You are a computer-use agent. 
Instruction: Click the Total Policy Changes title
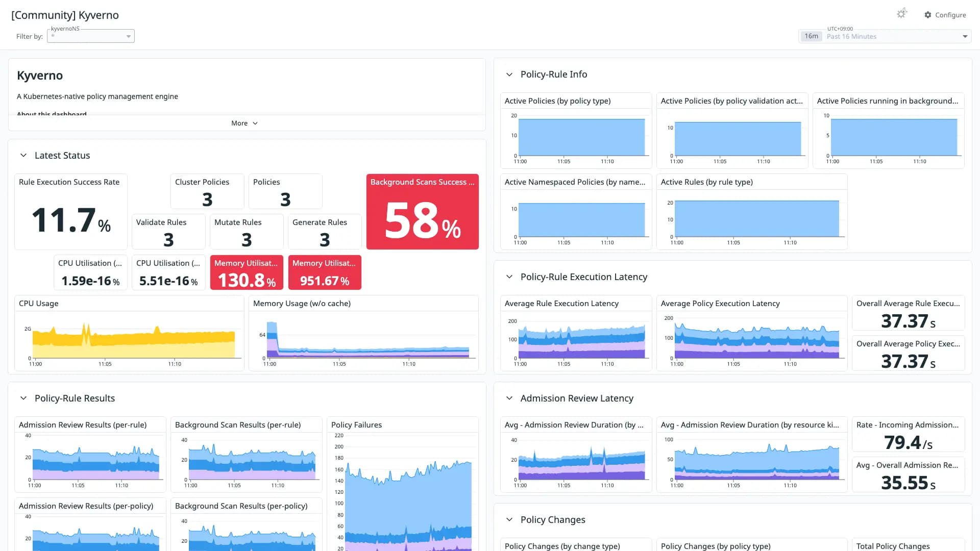[893, 546]
